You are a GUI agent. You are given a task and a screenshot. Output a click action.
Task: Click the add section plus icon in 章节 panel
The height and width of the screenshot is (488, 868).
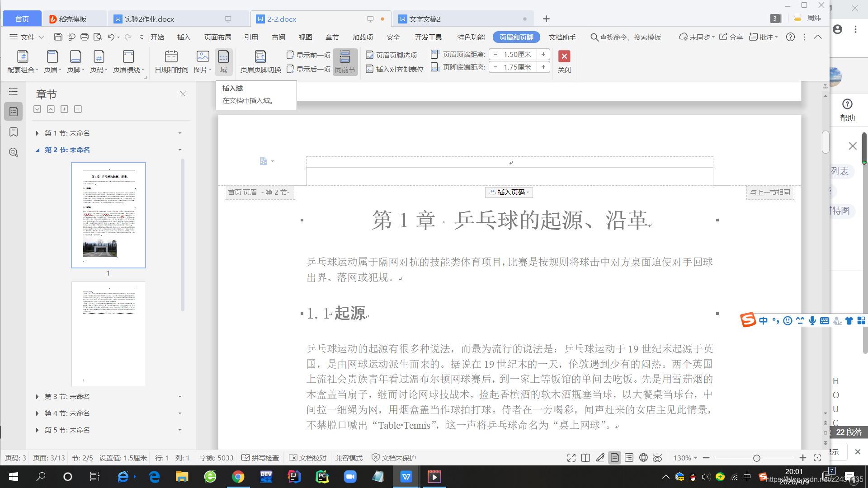pos(64,109)
